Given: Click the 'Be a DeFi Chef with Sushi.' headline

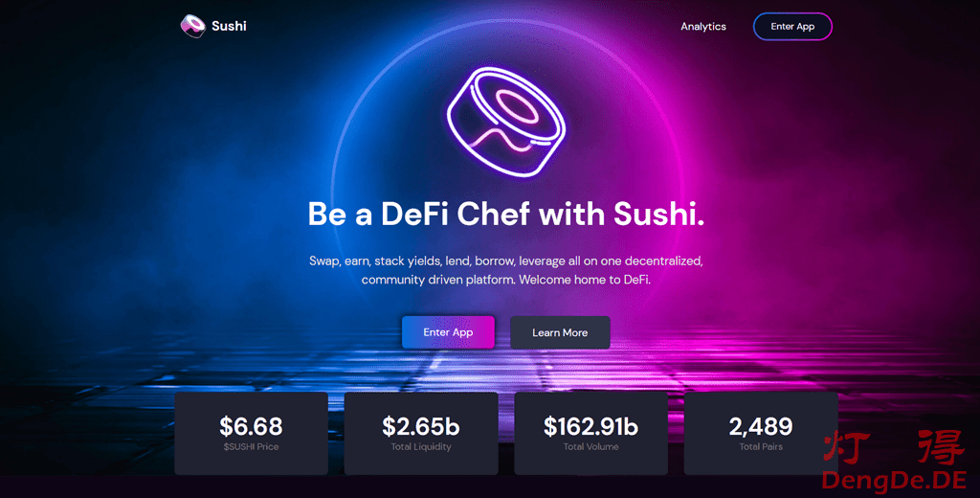Looking at the screenshot, I should pos(506,214).
